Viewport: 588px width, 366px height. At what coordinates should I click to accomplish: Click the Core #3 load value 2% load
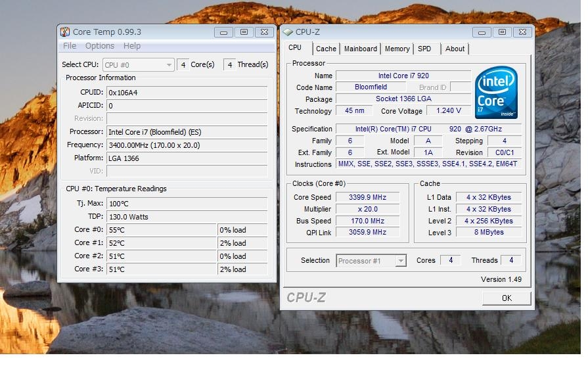coord(242,269)
